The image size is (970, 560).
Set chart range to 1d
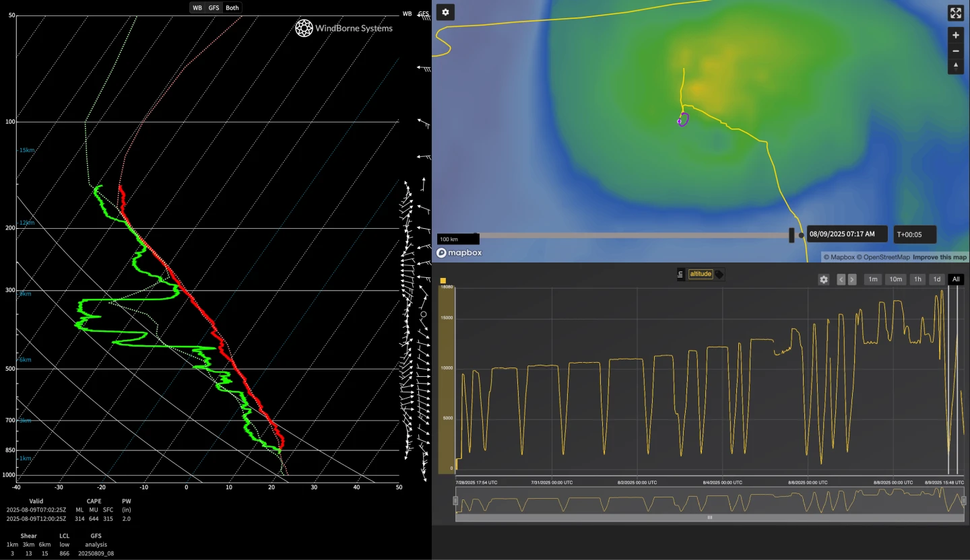point(936,279)
